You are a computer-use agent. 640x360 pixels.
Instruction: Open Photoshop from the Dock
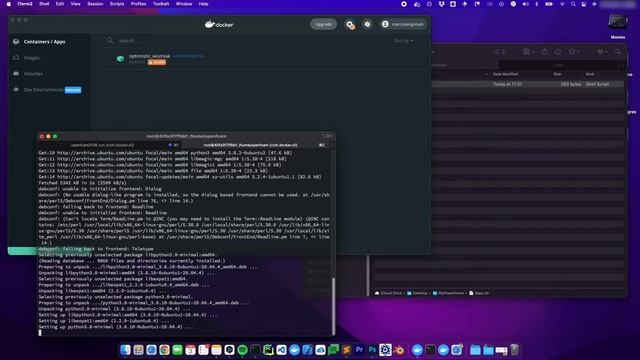(372, 350)
